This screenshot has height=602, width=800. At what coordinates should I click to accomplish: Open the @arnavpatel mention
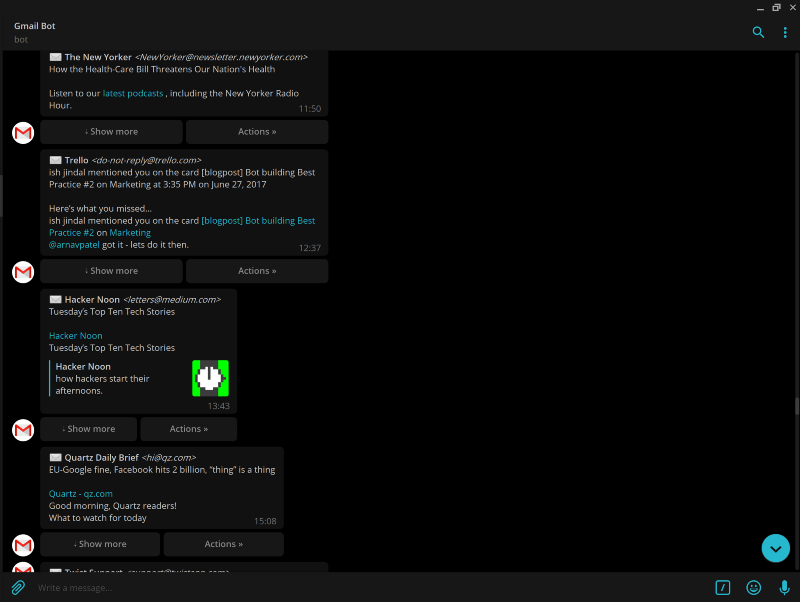point(74,245)
